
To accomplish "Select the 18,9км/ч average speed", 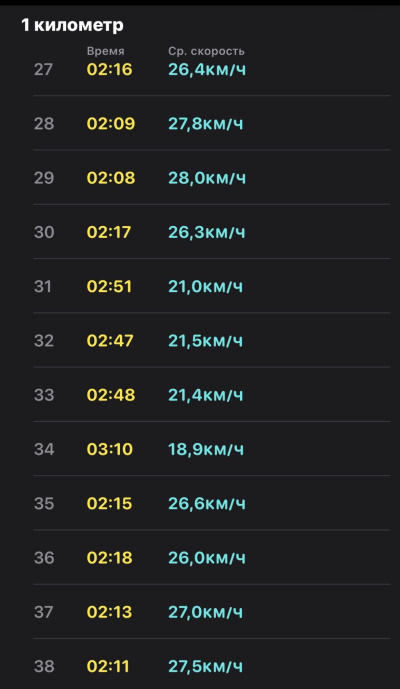I will tap(206, 449).
